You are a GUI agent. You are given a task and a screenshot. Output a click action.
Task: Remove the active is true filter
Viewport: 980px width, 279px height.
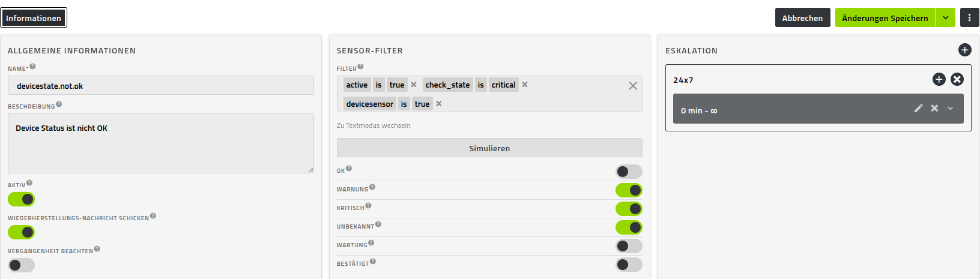click(x=414, y=85)
